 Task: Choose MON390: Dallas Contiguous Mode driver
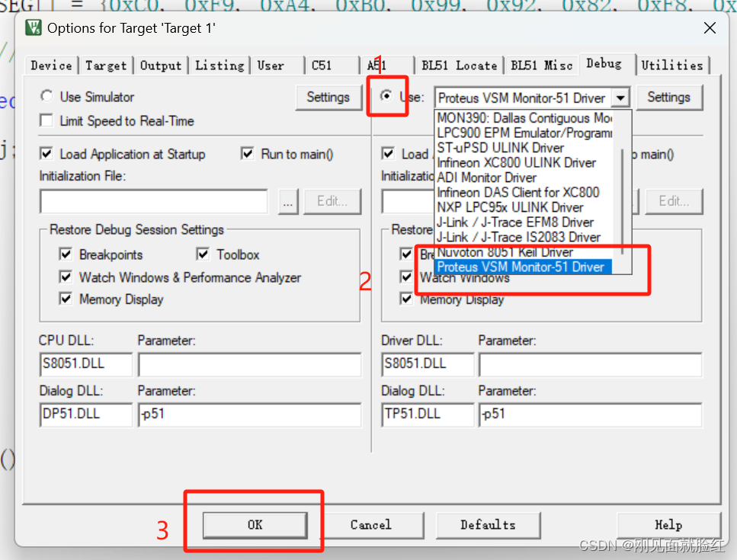tap(524, 117)
